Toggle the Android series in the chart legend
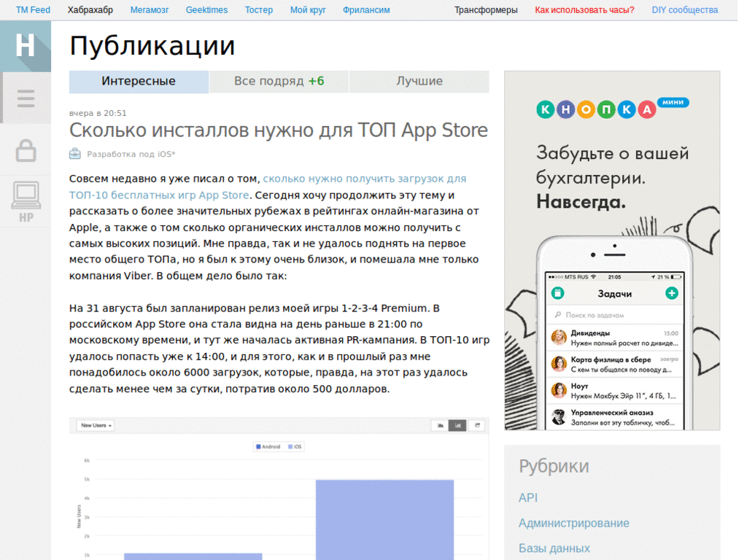 tap(268, 446)
